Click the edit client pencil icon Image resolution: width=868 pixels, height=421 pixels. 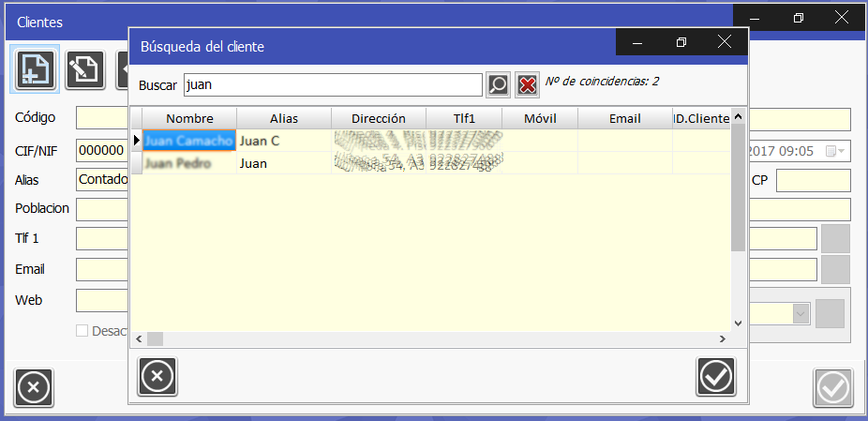85,69
